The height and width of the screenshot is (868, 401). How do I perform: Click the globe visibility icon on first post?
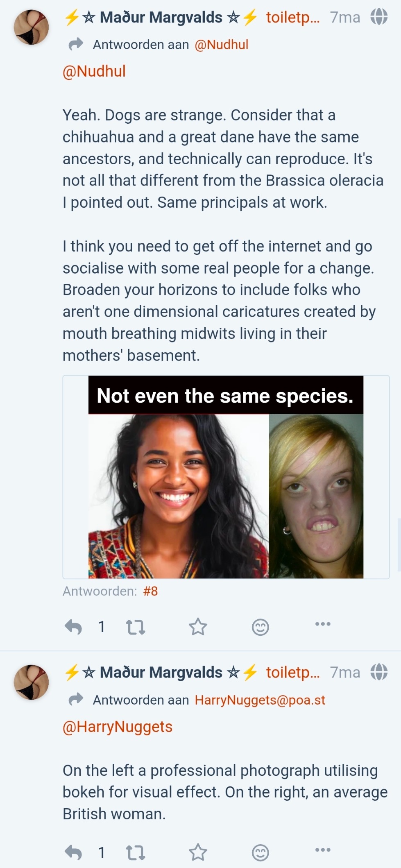(x=379, y=17)
